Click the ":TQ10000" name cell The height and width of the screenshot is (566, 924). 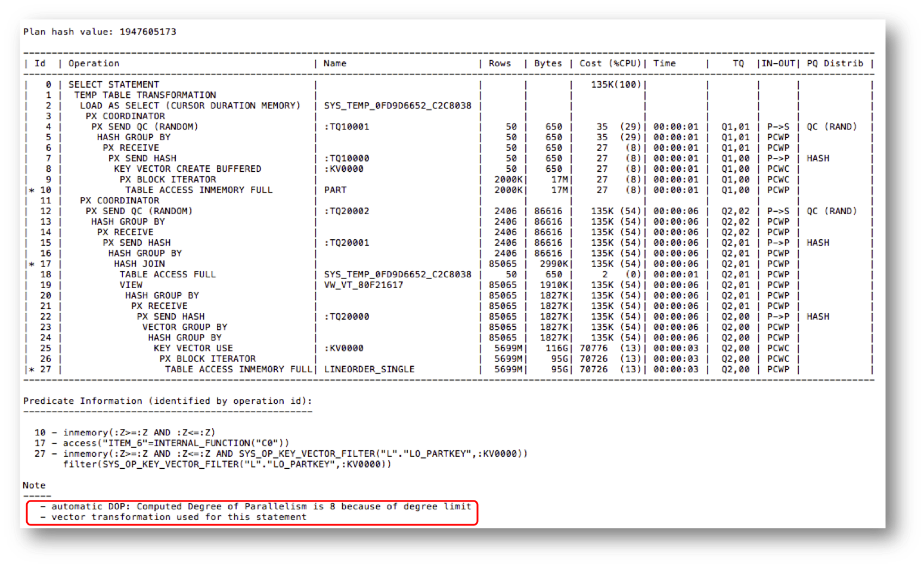click(x=346, y=158)
